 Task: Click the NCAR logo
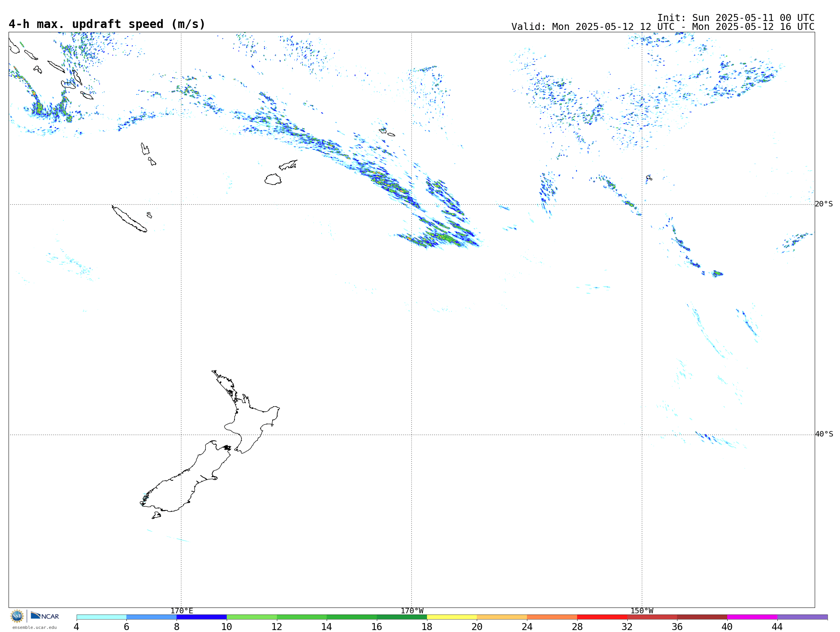click(x=45, y=616)
